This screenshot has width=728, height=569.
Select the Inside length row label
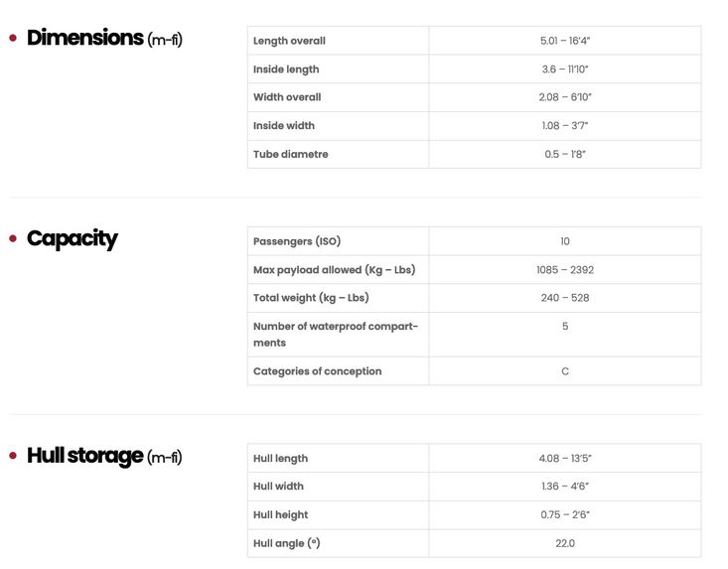(286, 70)
